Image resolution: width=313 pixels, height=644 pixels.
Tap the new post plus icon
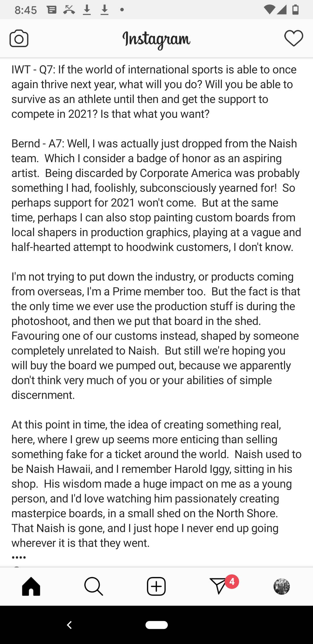tap(156, 586)
